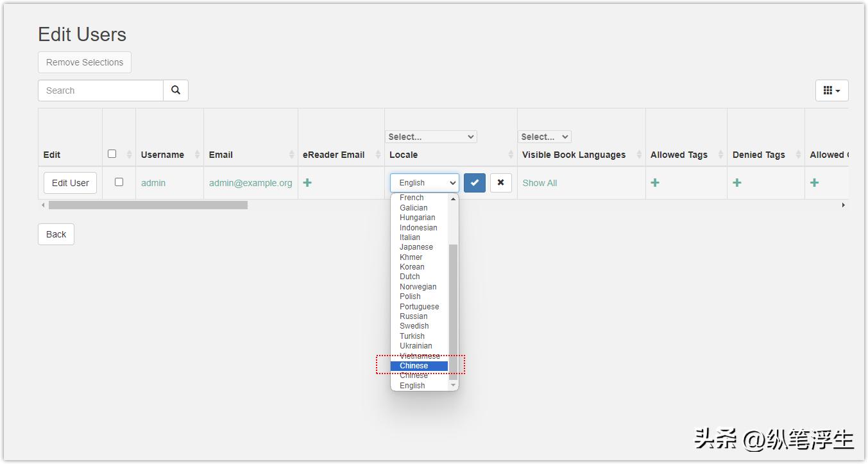Viewport: 868px width, 464px height.
Task: Click plus icon under Allowed Tags
Action: (x=655, y=183)
